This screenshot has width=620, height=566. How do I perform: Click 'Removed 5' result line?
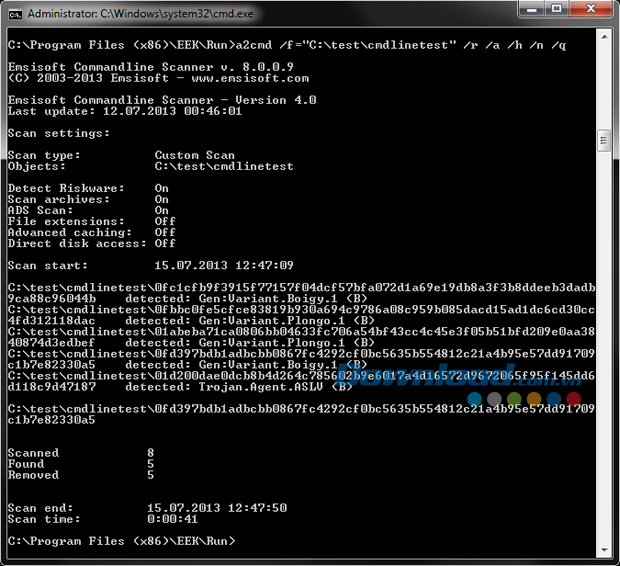pyautogui.click(x=81, y=475)
